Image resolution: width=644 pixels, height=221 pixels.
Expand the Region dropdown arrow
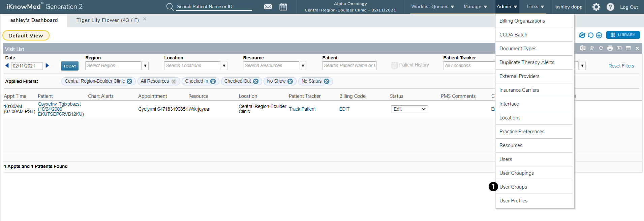tap(145, 66)
